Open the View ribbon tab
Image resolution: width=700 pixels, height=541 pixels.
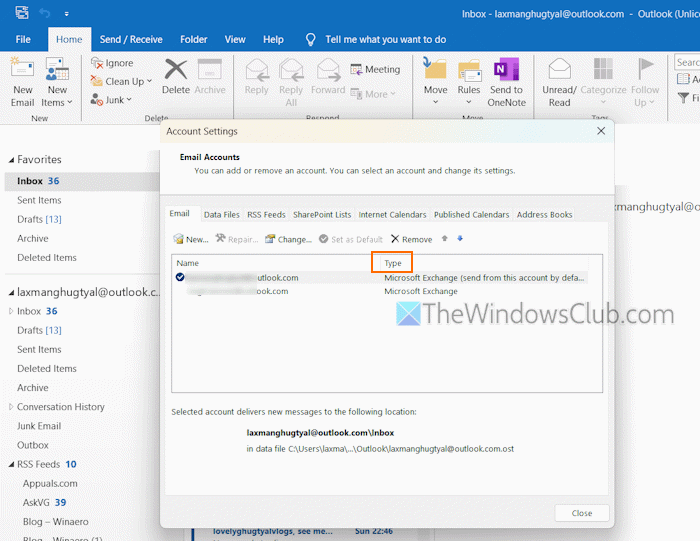pyautogui.click(x=235, y=39)
